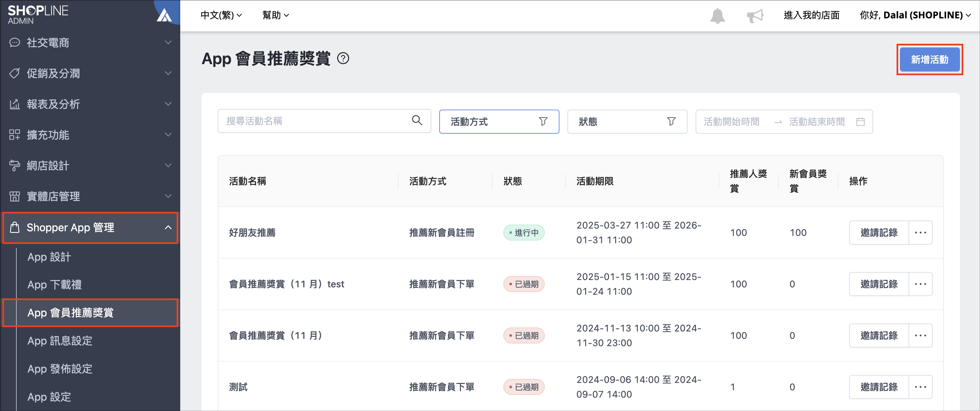980x411 pixels.
Task: Click the 測試 campaign name
Action: 238,387
